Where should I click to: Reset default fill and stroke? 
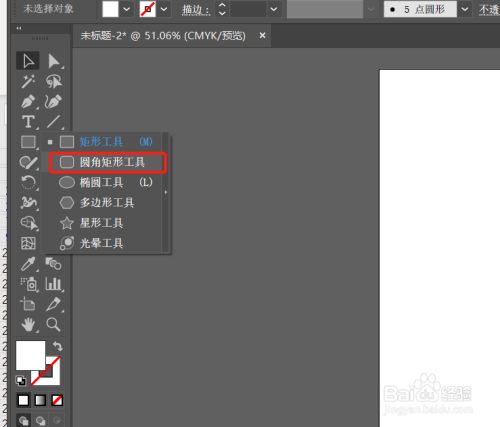[21, 380]
